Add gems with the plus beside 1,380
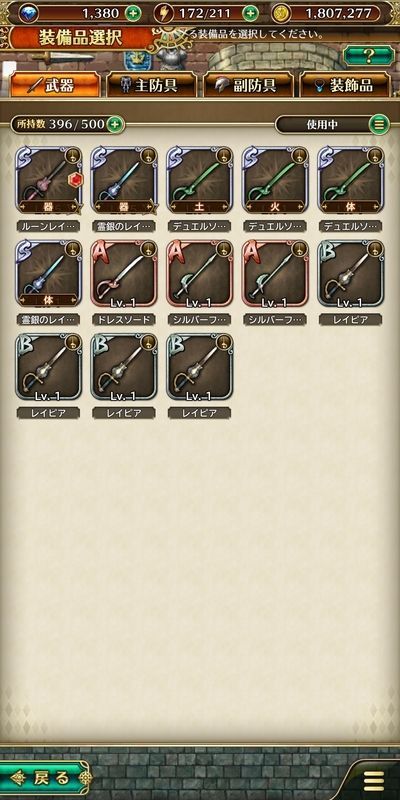This screenshot has width=400, height=800. (133, 13)
